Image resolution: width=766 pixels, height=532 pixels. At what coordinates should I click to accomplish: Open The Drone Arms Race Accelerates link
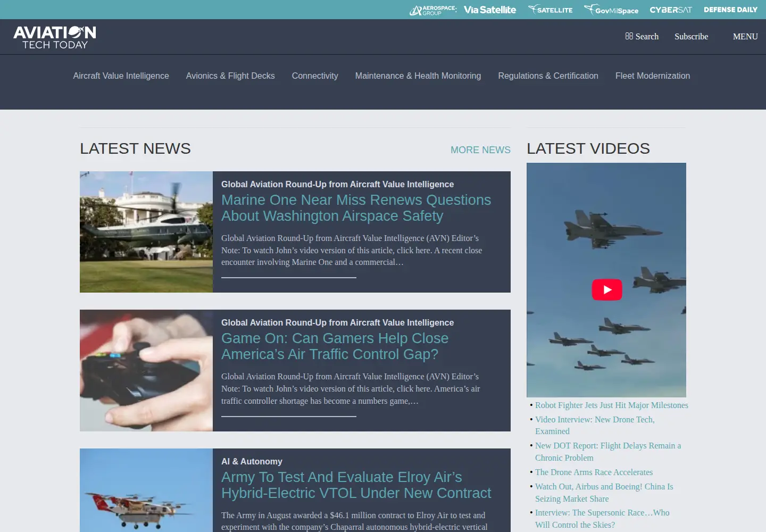pos(594,472)
